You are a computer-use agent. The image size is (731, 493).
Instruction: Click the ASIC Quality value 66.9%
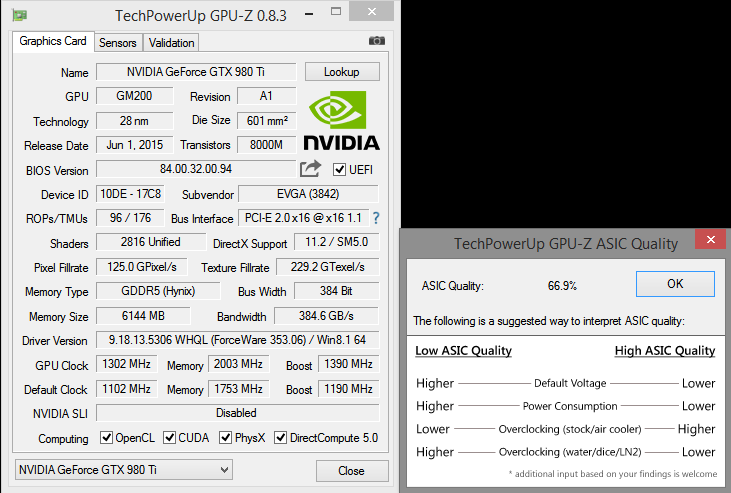tap(562, 285)
